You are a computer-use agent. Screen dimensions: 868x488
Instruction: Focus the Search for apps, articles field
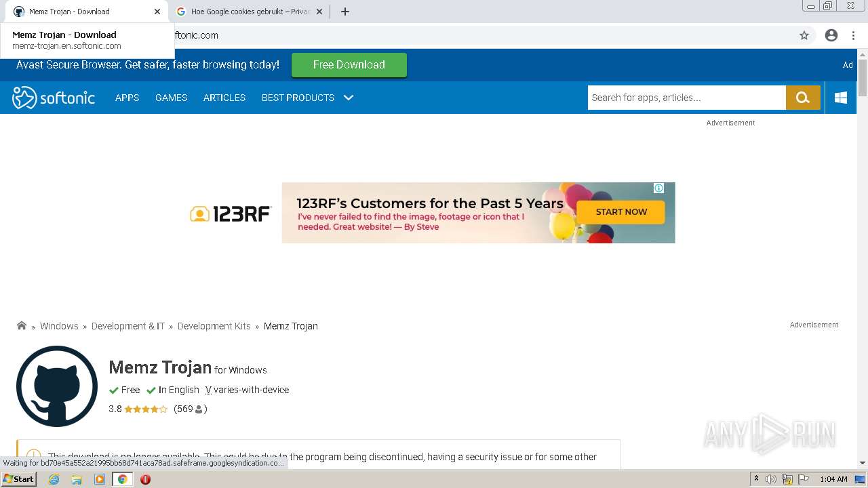687,98
